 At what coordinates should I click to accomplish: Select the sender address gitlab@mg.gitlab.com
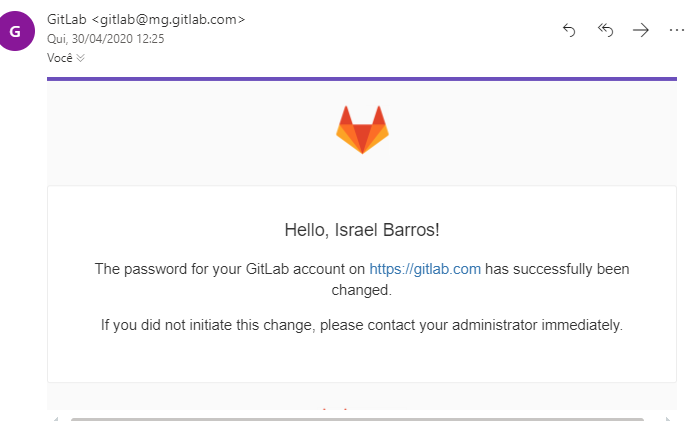pos(168,19)
